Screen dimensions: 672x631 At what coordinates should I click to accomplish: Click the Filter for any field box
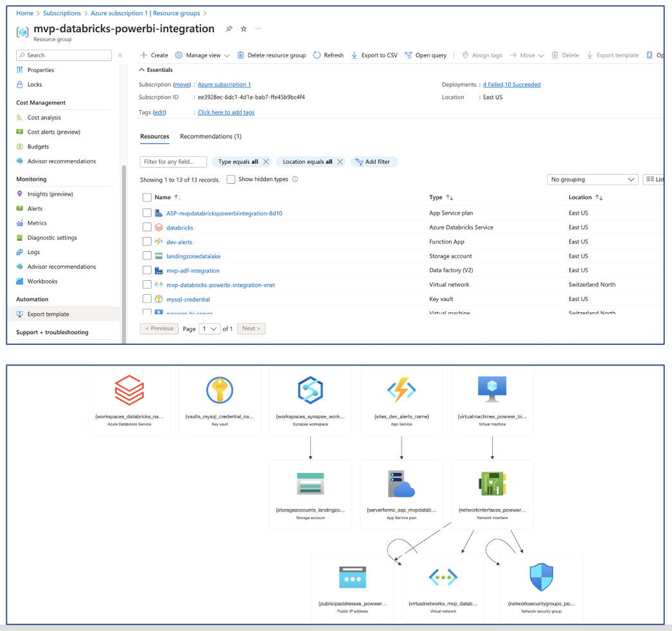(173, 162)
